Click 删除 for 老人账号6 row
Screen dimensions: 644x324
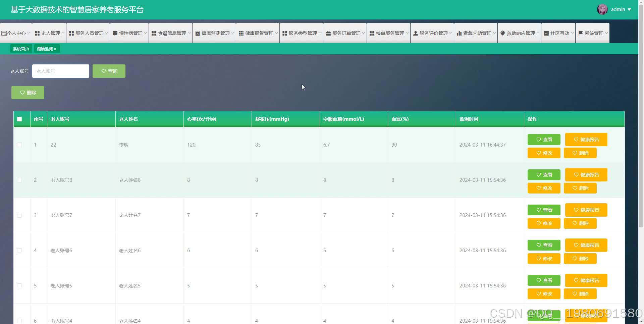click(x=580, y=259)
